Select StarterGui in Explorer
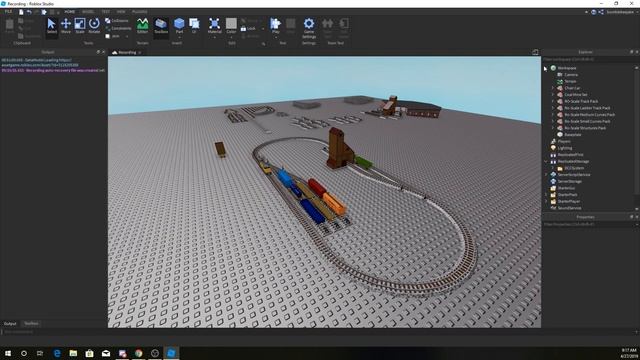This screenshot has width=640, height=360. [566, 188]
